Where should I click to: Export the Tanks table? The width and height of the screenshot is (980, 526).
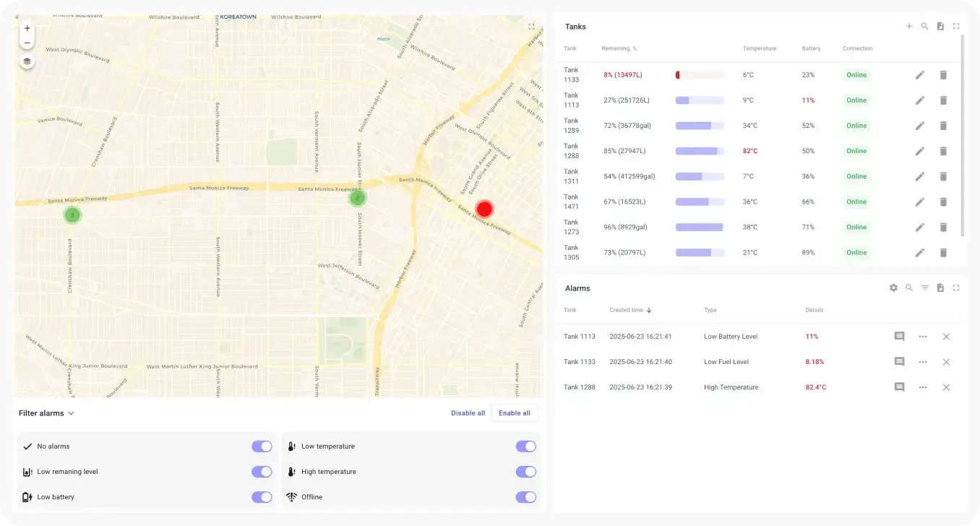(940, 26)
